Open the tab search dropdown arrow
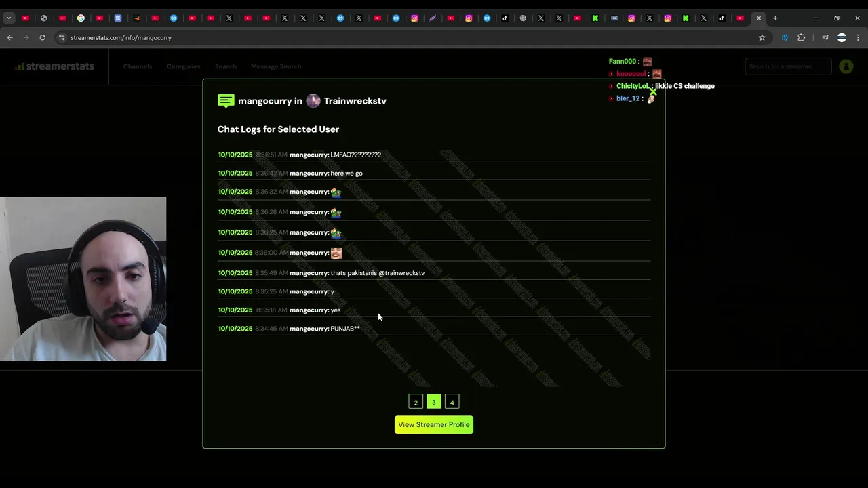 9,18
